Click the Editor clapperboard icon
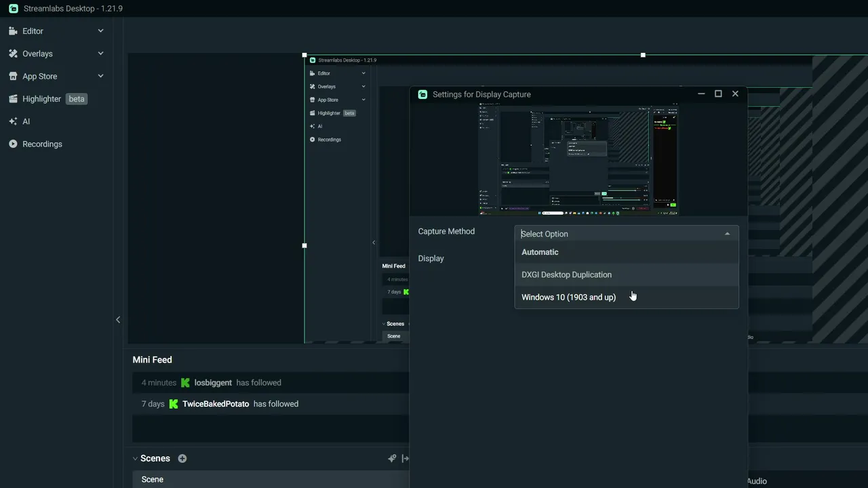 [x=13, y=31]
